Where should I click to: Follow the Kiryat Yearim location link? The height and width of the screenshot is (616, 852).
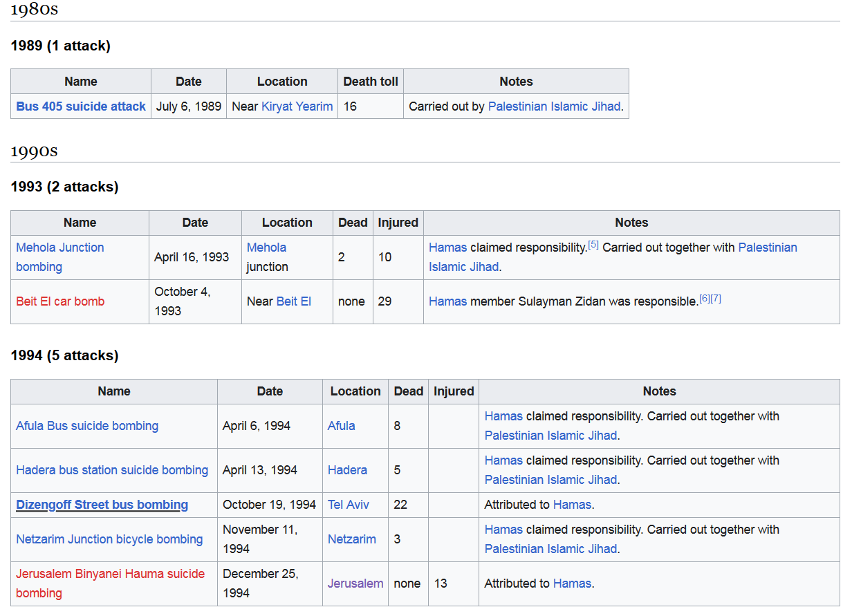point(297,106)
